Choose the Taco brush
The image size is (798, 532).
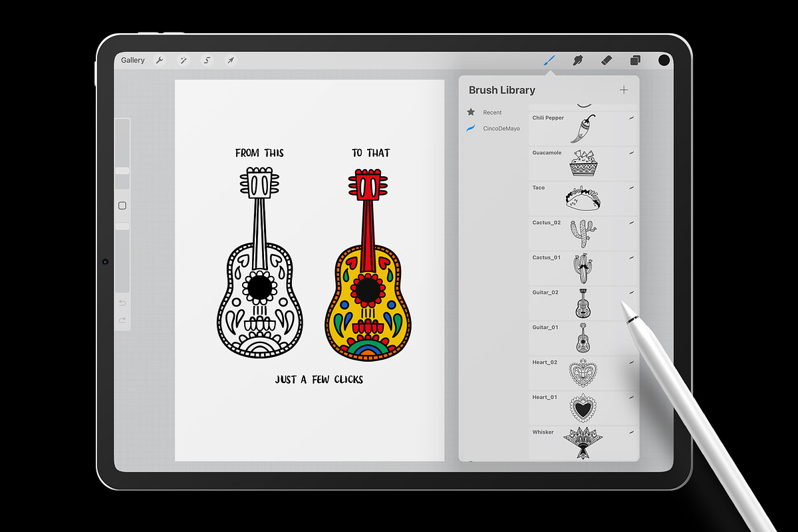tap(583, 199)
